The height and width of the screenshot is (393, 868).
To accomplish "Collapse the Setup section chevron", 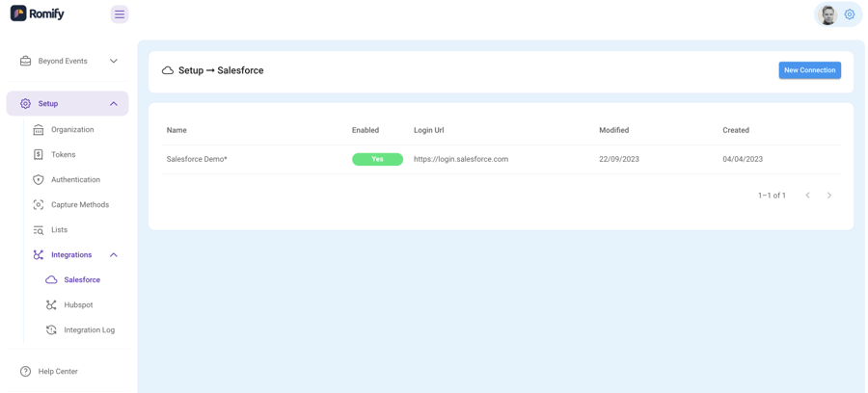I will tap(114, 103).
